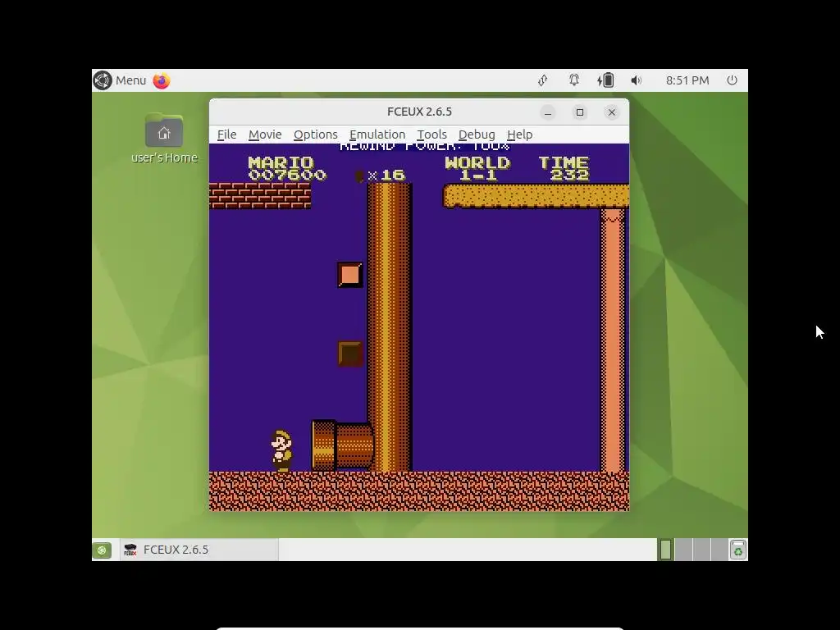
Task: Open the Help menu
Action: [519, 135]
